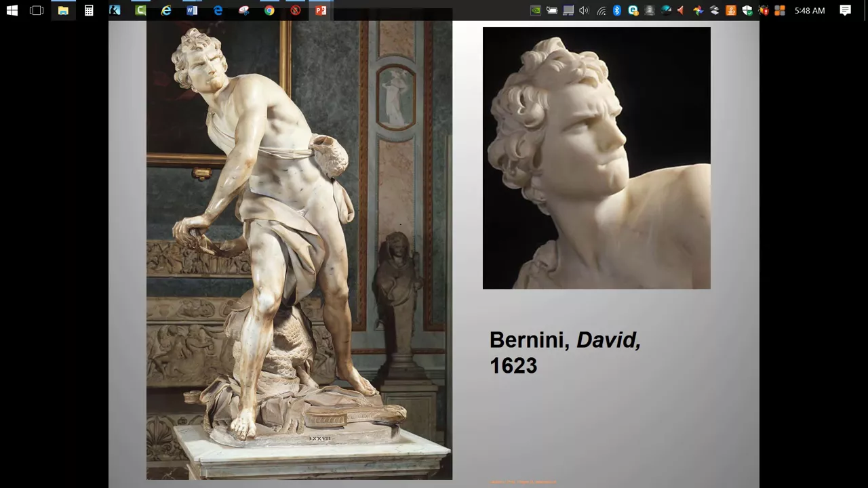Open the Dropbox tray icon
The width and height of the screenshot is (868, 488).
714,10
